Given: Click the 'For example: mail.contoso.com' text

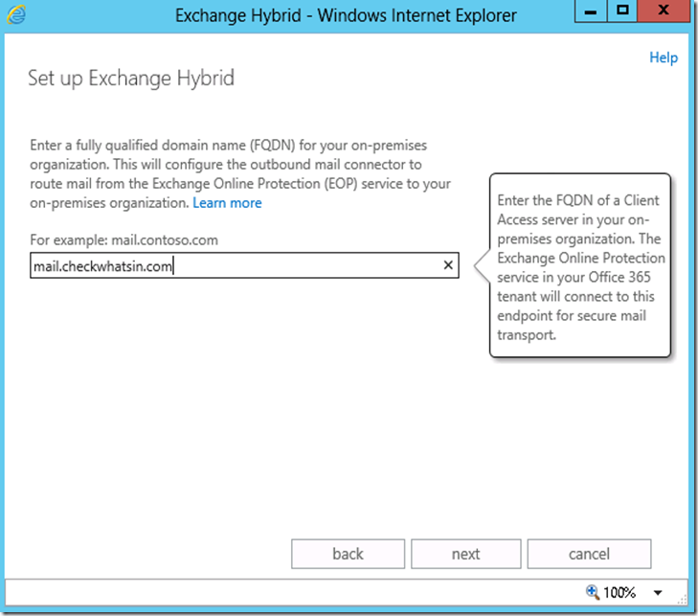Looking at the screenshot, I should [x=124, y=240].
